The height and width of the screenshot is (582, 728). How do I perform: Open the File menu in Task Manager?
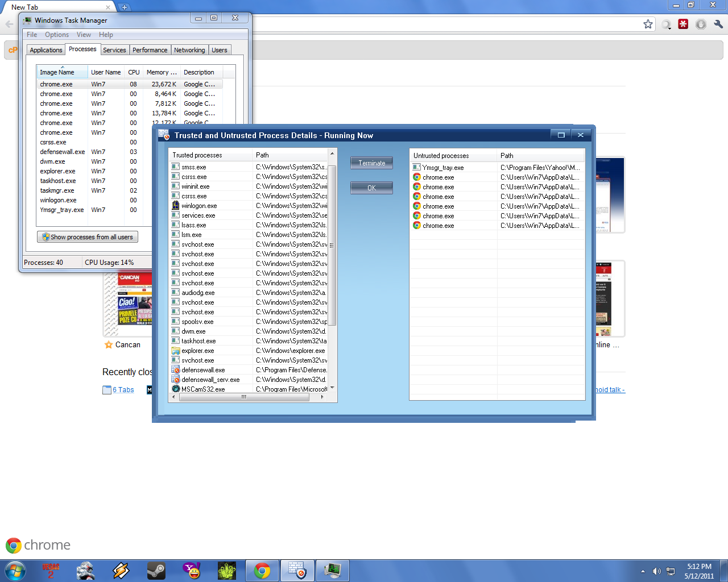tap(32, 35)
